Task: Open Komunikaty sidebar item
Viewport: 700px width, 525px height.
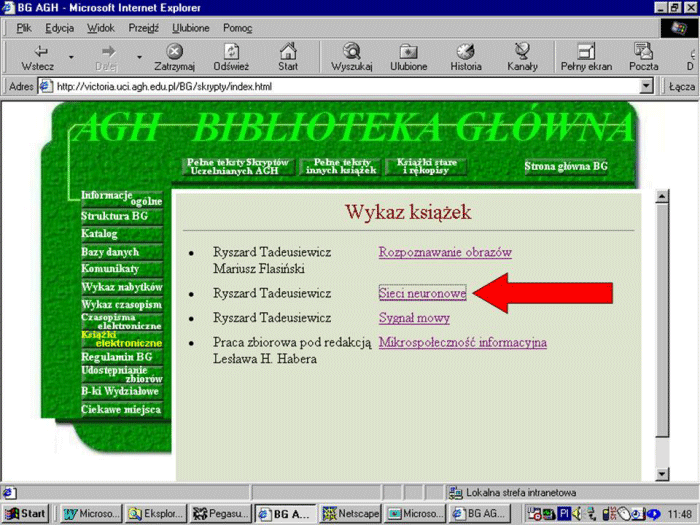Action: [x=121, y=269]
